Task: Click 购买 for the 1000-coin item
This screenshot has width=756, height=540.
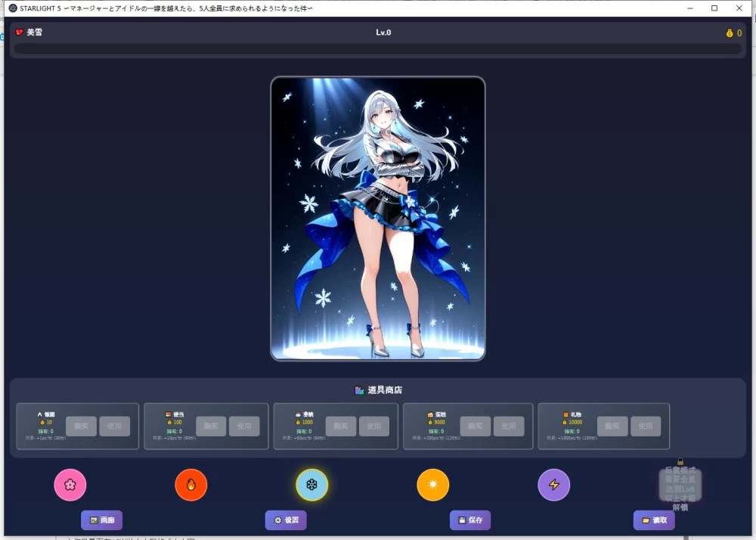Action: 341,427
